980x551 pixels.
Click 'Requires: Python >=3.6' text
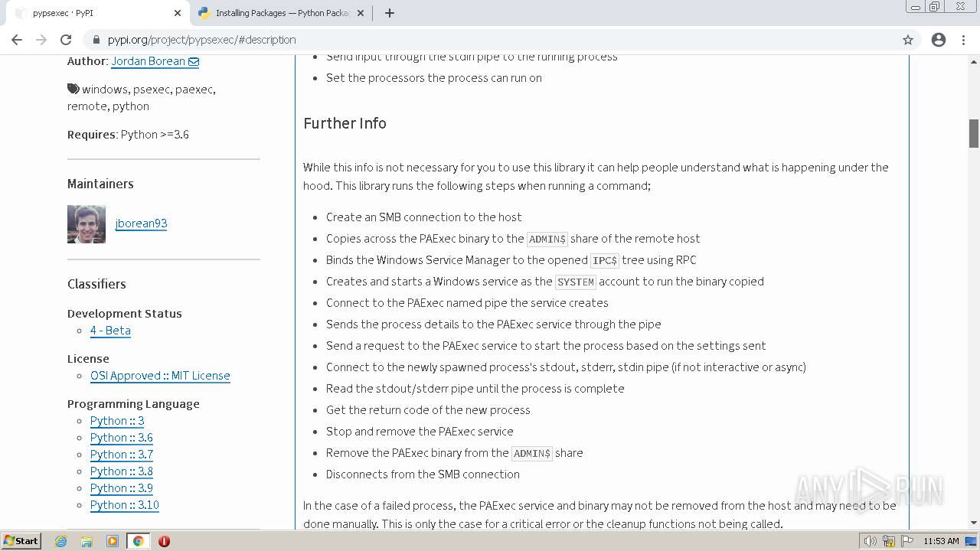tap(128, 135)
